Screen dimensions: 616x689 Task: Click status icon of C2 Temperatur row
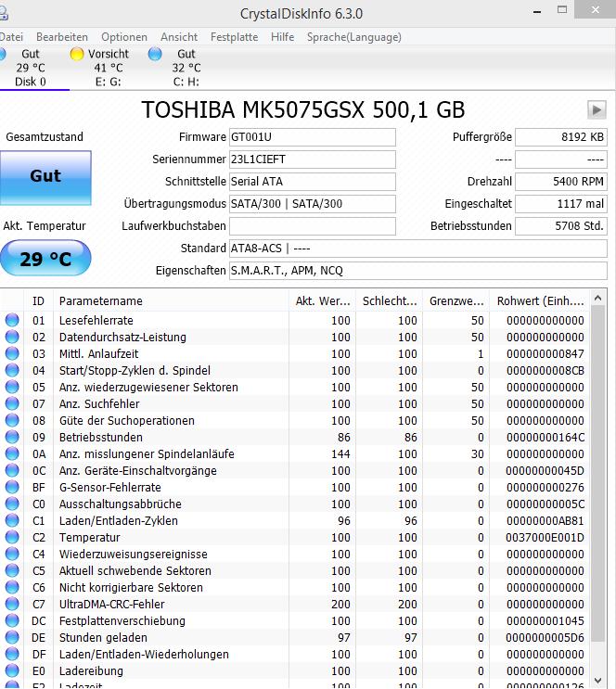pos(12,537)
